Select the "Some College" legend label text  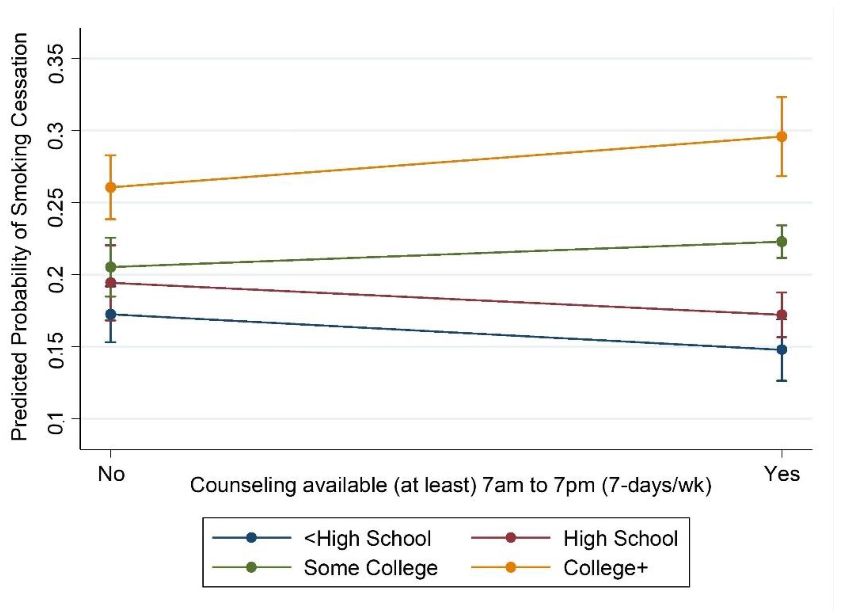[x=370, y=568]
